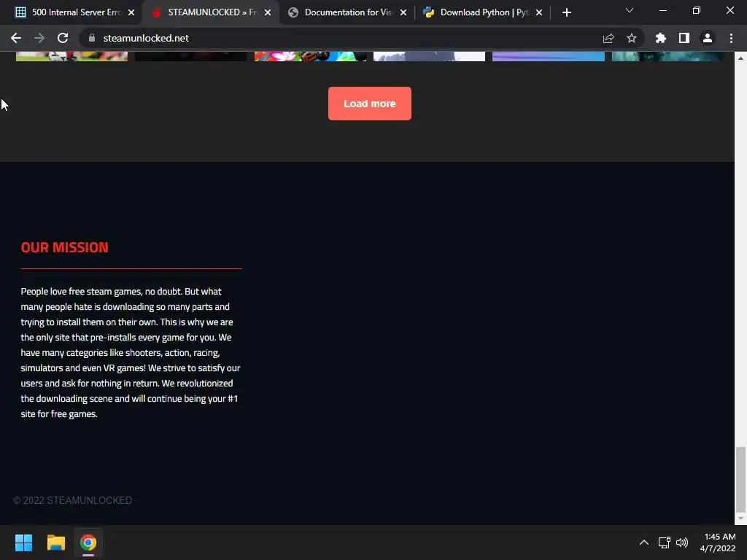Viewport: 747px width, 560px height.
Task: View site info via padlock icon
Action: (x=92, y=38)
